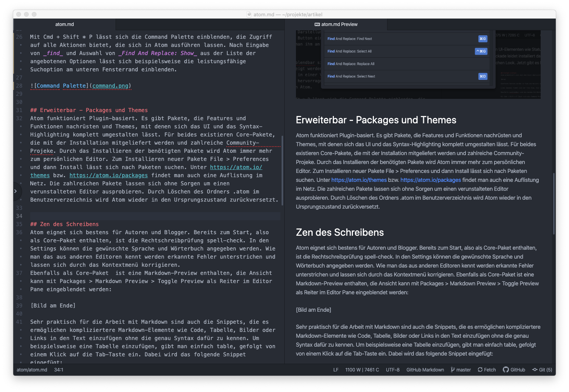
Task: Switch to the atom.md Preview tab
Action: (x=336, y=24)
